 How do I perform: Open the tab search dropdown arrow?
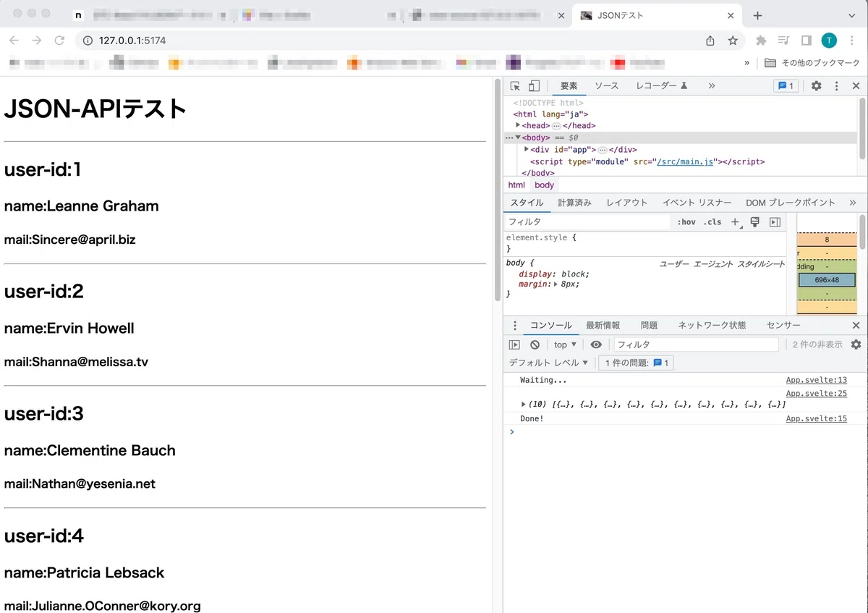click(852, 15)
